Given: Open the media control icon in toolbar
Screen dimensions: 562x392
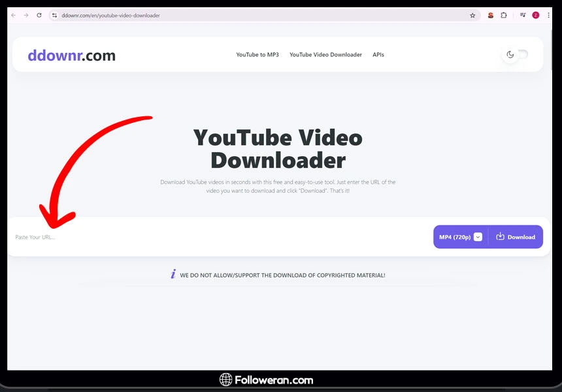Looking at the screenshot, I should pyautogui.click(x=523, y=15).
